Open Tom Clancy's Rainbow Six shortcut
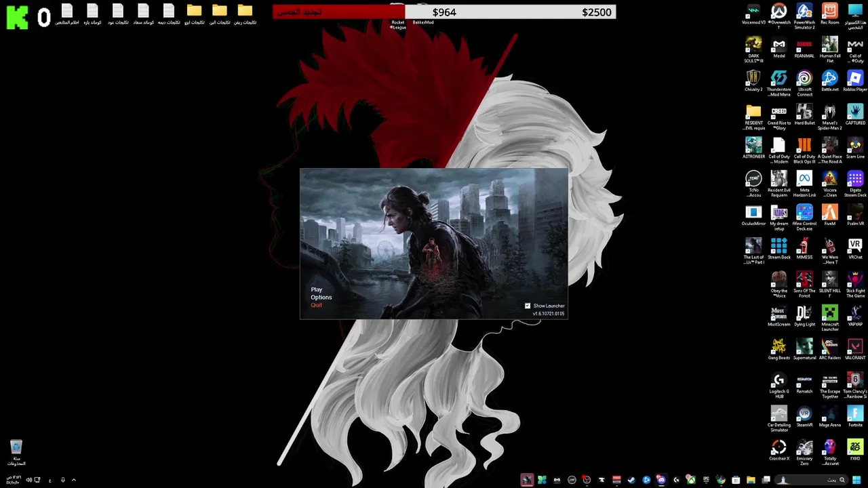Image resolution: width=868 pixels, height=488 pixels. point(855,384)
